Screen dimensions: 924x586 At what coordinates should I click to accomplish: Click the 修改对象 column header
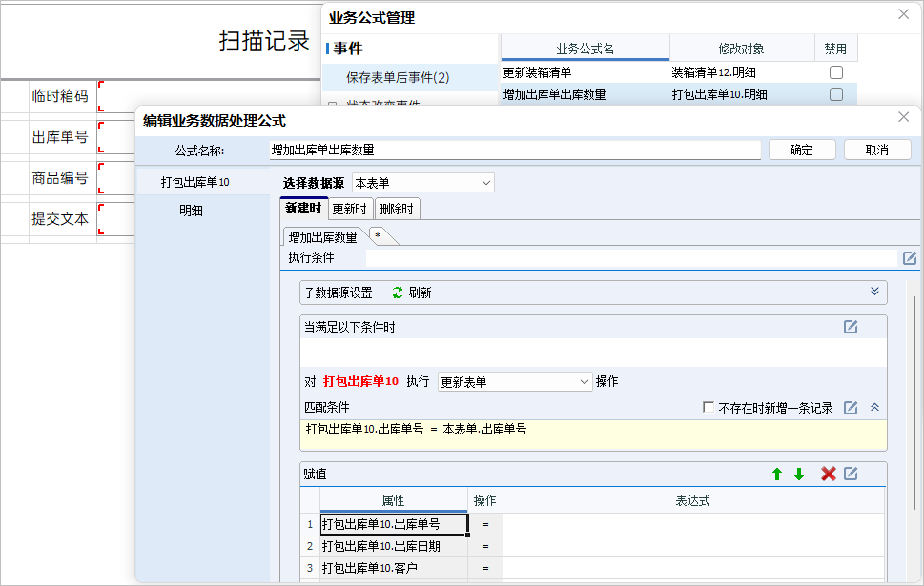pos(741,49)
